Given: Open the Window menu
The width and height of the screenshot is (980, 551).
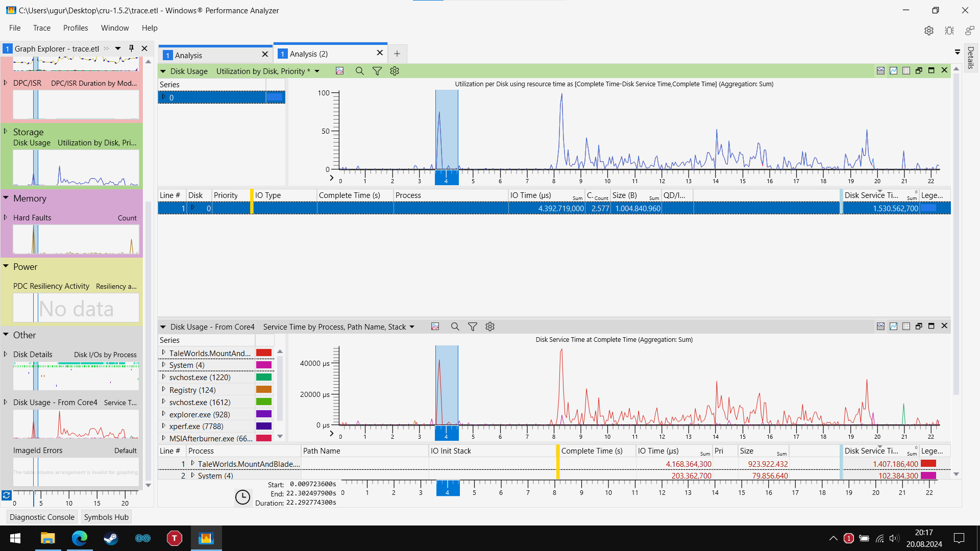Looking at the screenshot, I should tap(115, 28).
